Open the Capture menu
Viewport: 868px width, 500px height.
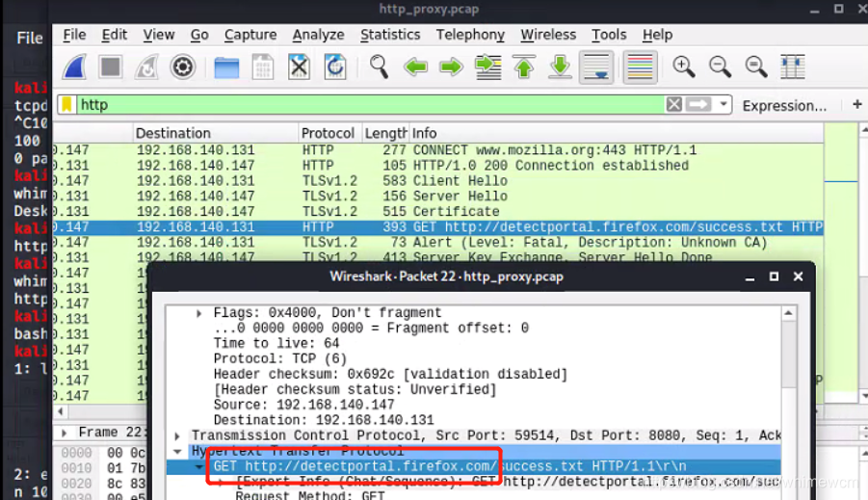(x=250, y=35)
